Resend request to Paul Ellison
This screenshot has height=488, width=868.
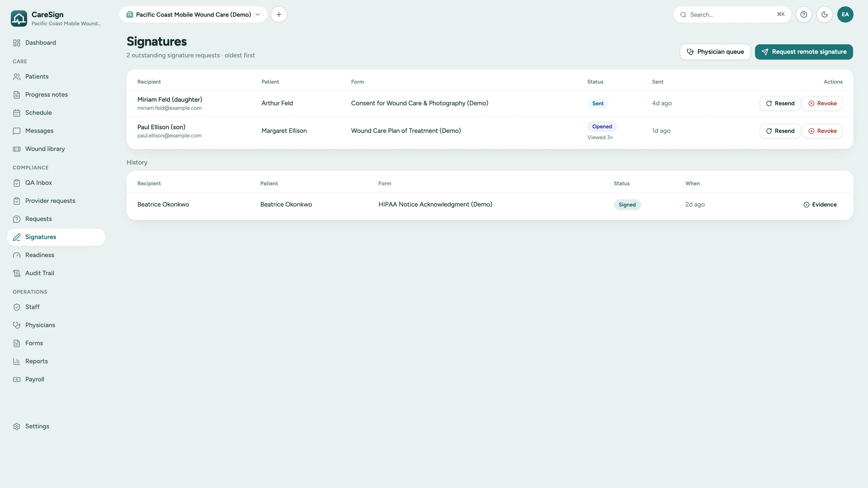(780, 131)
